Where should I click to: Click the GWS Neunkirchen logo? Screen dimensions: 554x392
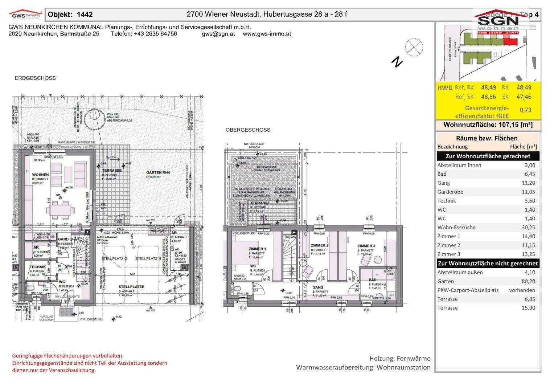click(25, 14)
